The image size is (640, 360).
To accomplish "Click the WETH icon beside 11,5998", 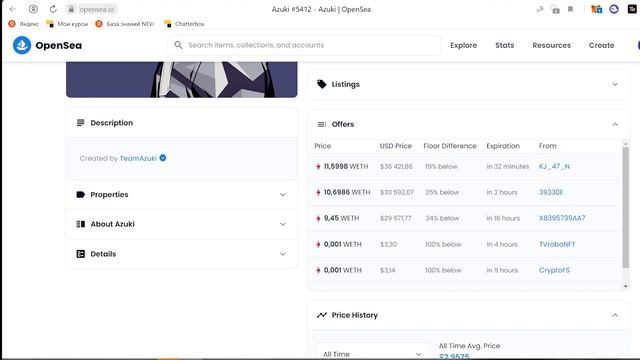I will (318, 167).
